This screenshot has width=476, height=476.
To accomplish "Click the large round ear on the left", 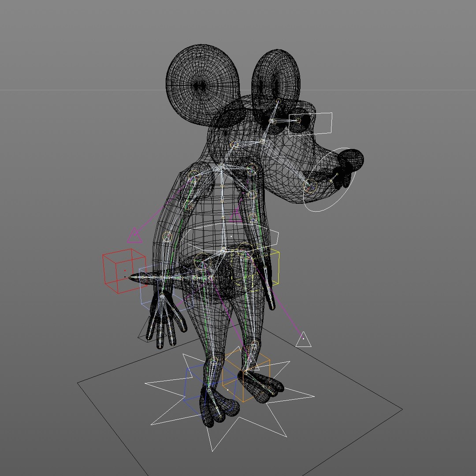I will [x=203, y=86].
